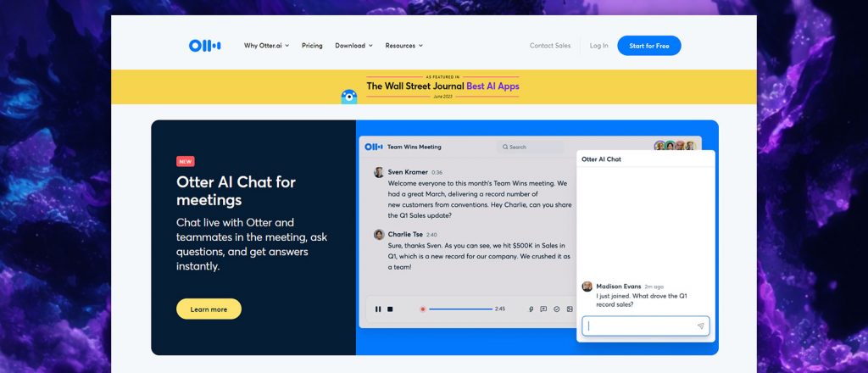Click the 'Sven Kramer' speaker name
868x373 pixels.
(408, 172)
